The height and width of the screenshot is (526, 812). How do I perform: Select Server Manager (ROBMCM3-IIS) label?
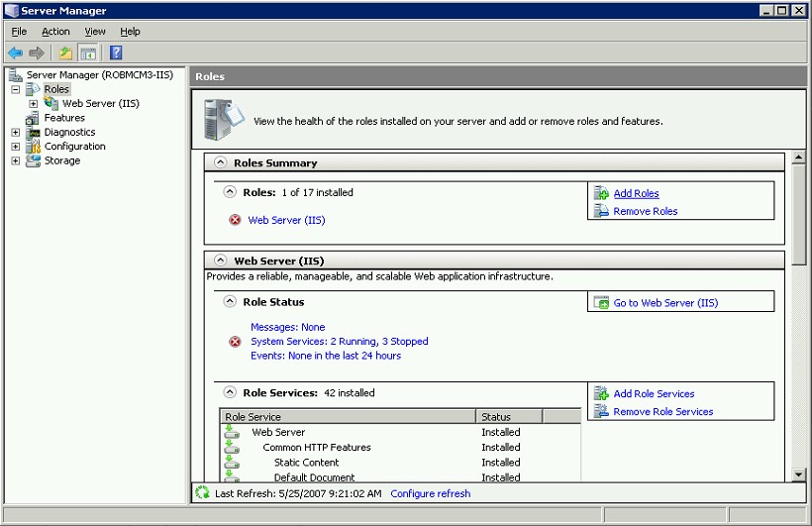click(99, 75)
